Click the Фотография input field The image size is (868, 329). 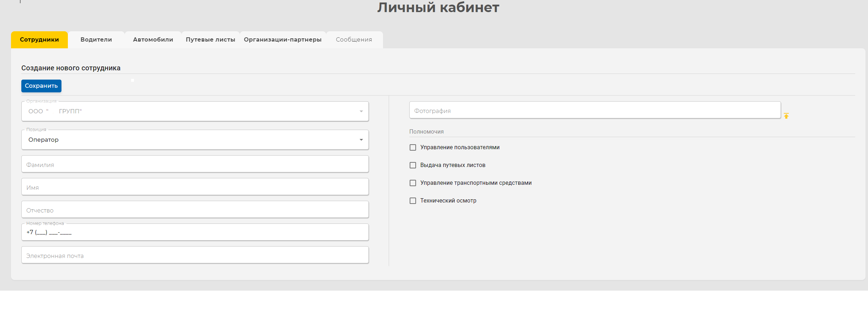(595, 110)
